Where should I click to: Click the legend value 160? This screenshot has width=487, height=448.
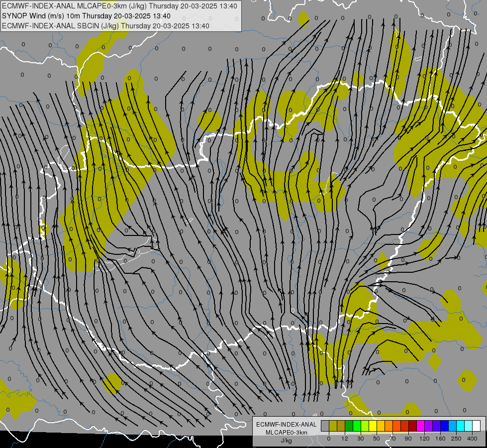(x=440, y=439)
